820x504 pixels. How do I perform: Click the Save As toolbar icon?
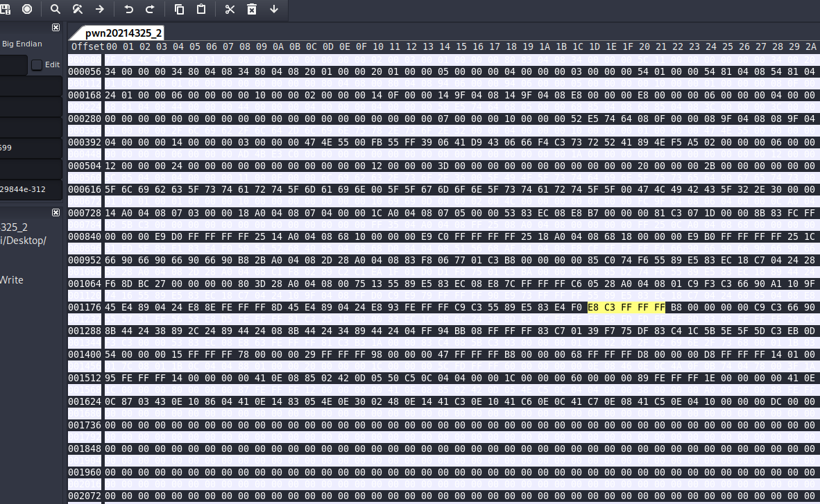coord(6,9)
